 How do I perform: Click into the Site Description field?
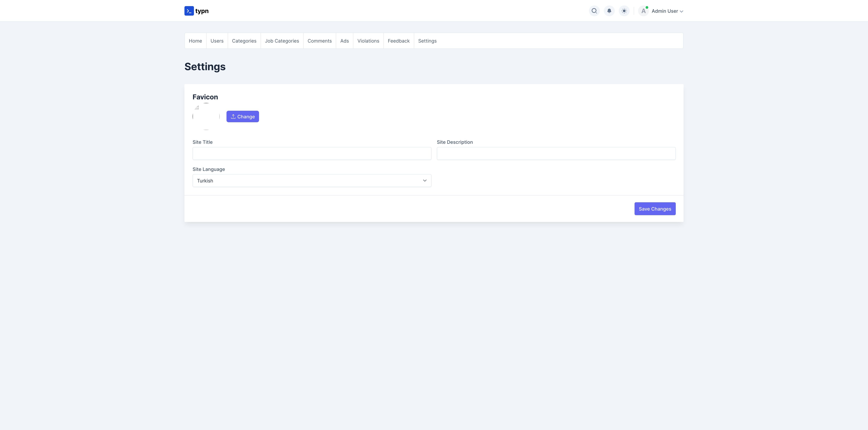tap(556, 153)
